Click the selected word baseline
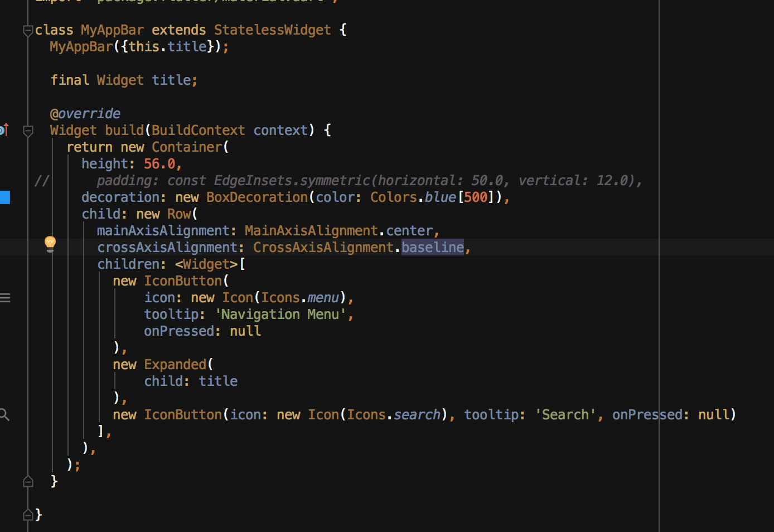 pyautogui.click(x=433, y=247)
